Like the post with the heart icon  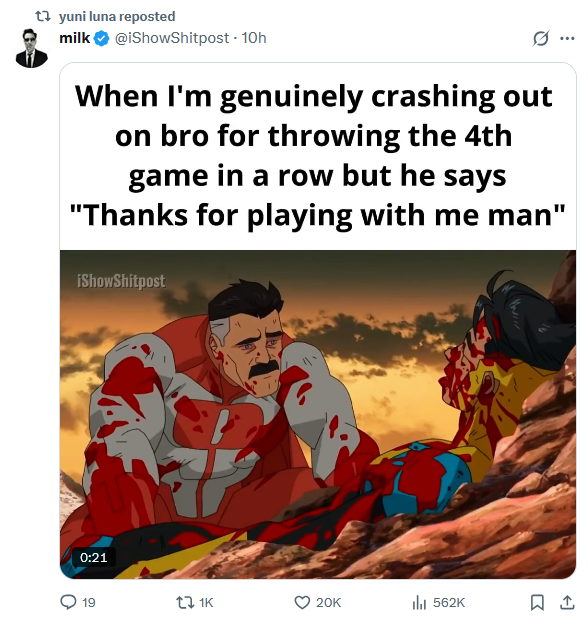pyautogui.click(x=303, y=602)
